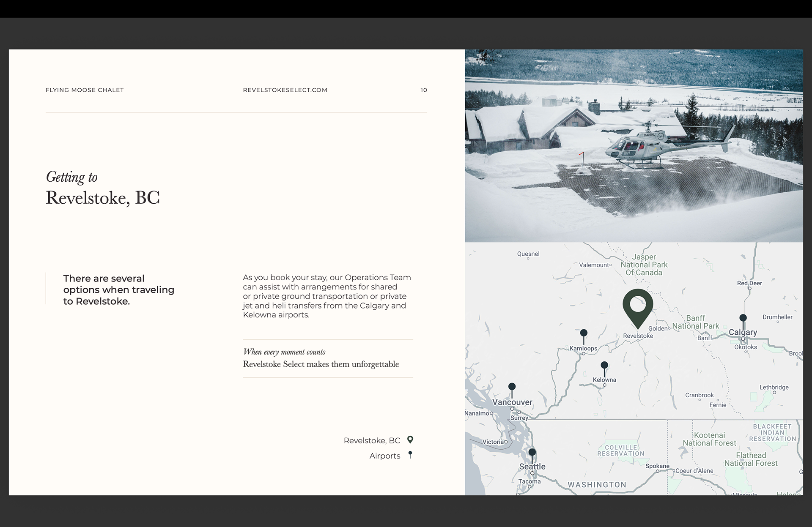Click the Calgary airport pin marker
The image size is (812, 527).
coord(743,318)
